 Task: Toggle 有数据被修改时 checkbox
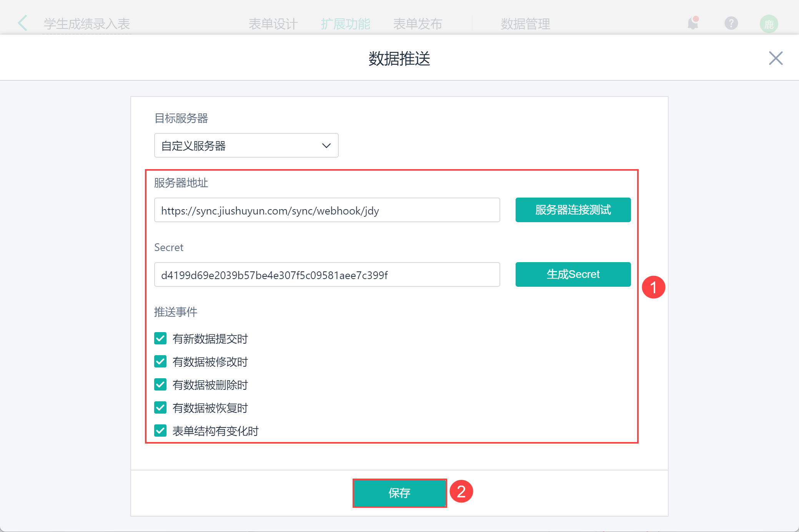(160, 361)
